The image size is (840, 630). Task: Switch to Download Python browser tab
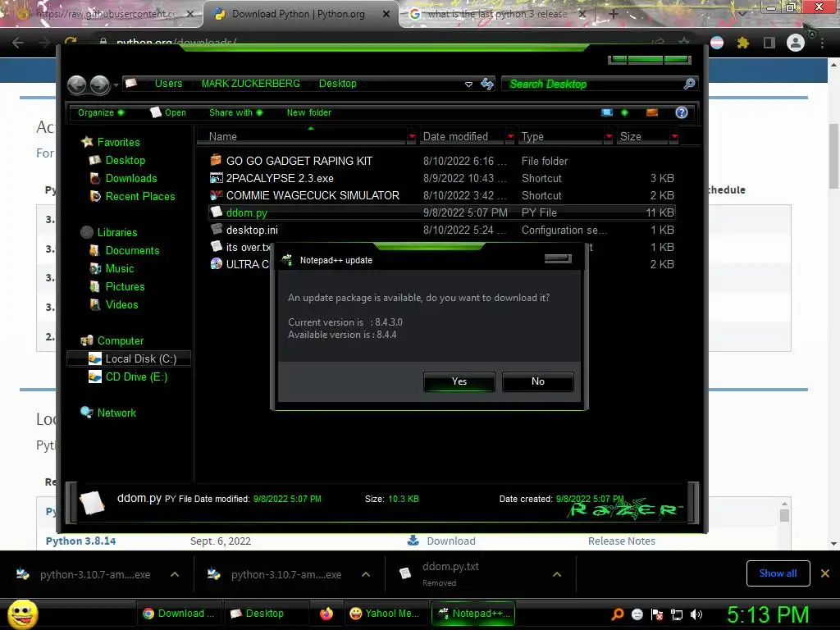pyautogui.click(x=301, y=14)
